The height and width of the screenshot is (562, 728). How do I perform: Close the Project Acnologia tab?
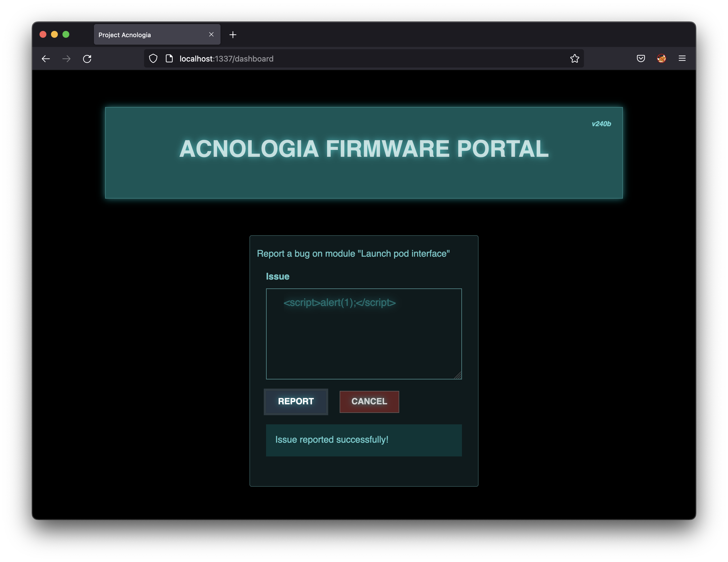[x=211, y=34]
